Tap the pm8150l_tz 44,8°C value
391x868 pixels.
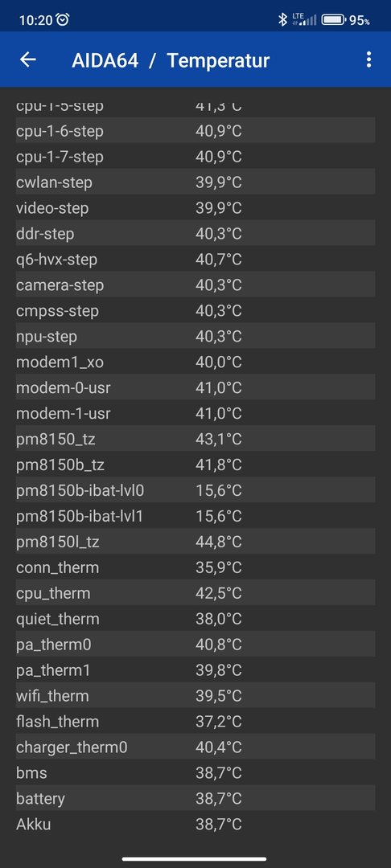(219, 542)
